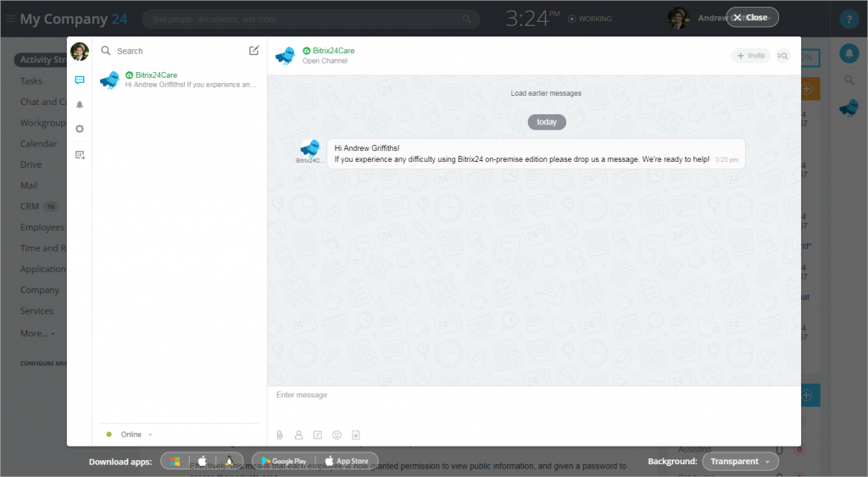Viewport: 868px width, 477px height.
Task: Click user avatar at messenger top-left
Action: [80, 52]
